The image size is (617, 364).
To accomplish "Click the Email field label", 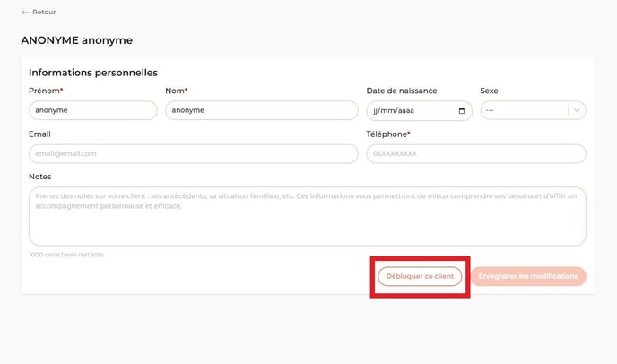I will pyautogui.click(x=39, y=134).
